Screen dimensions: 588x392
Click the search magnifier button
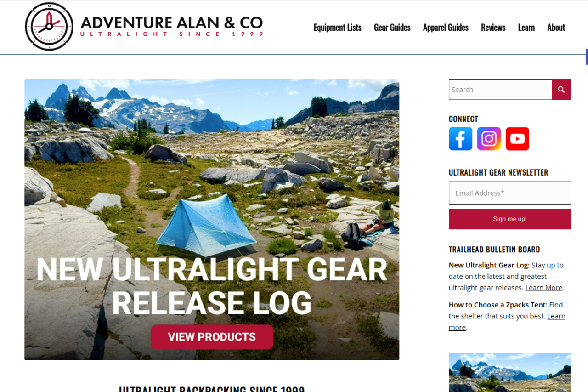(561, 90)
